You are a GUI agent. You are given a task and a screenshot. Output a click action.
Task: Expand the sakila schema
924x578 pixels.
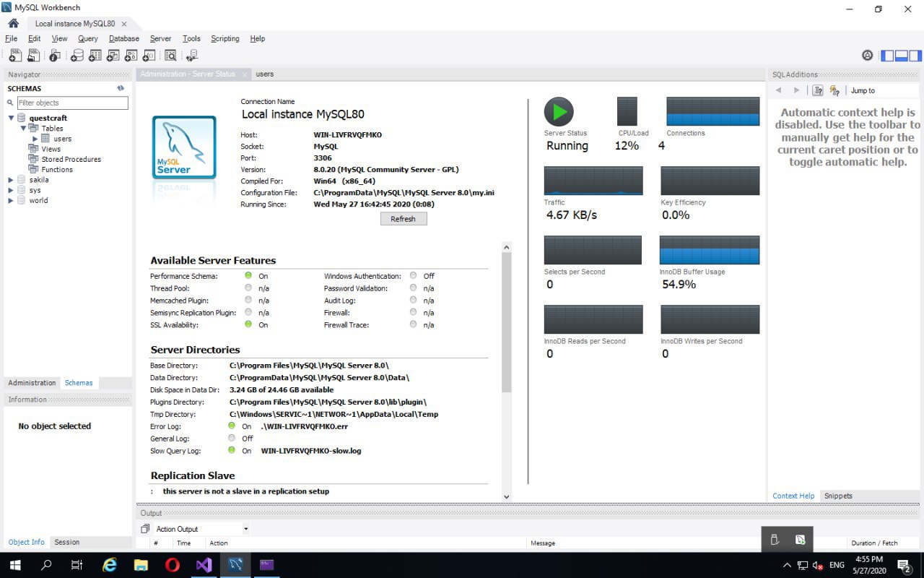click(11, 180)
